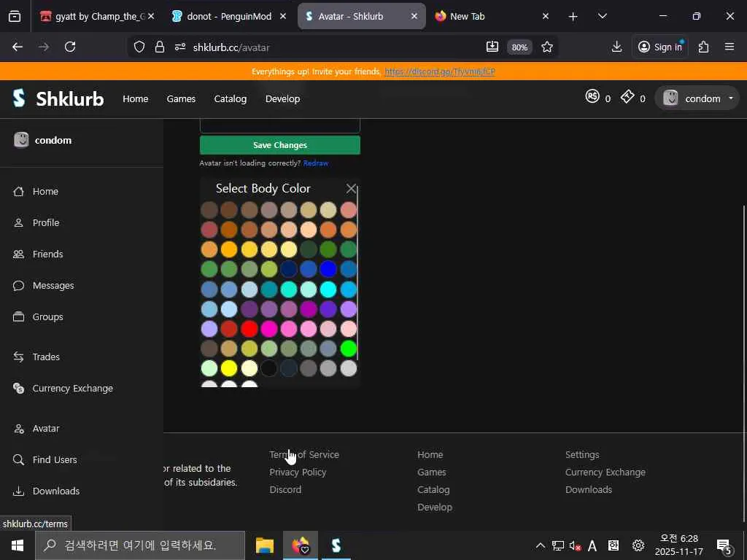This screenshot has width=747, height=560.
Task: Click the Windows taskbar search box
Action: tap(140, 545)
